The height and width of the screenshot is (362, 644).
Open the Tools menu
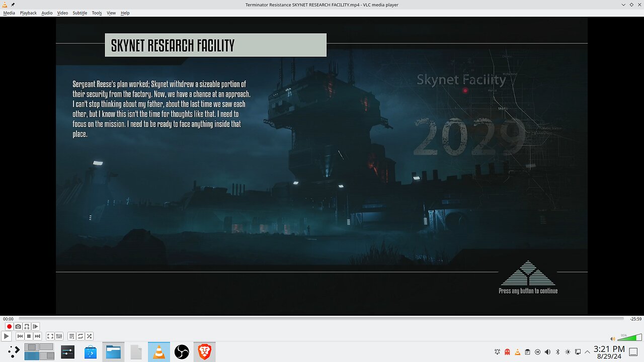click(x=97, y=13)
